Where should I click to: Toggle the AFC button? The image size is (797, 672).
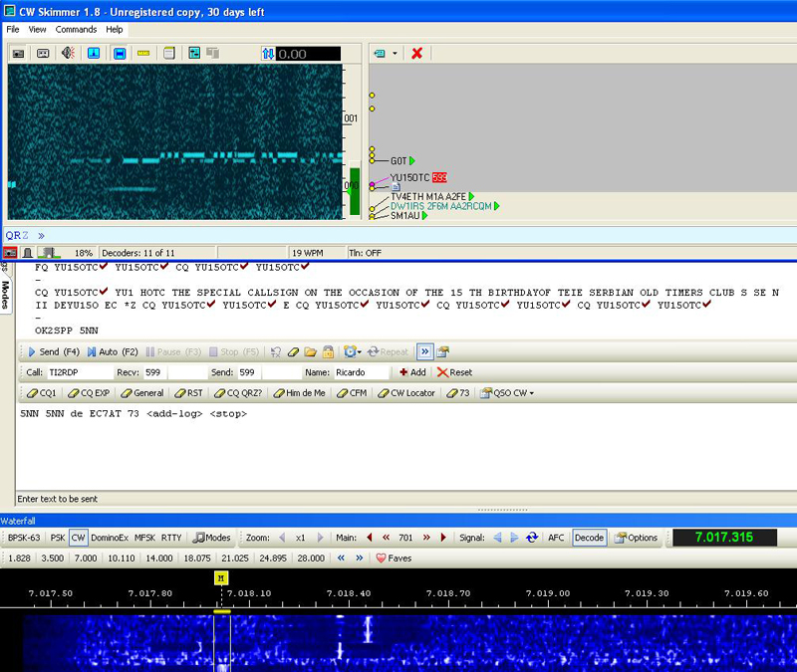pyautogui.click(x=556, y=538)
